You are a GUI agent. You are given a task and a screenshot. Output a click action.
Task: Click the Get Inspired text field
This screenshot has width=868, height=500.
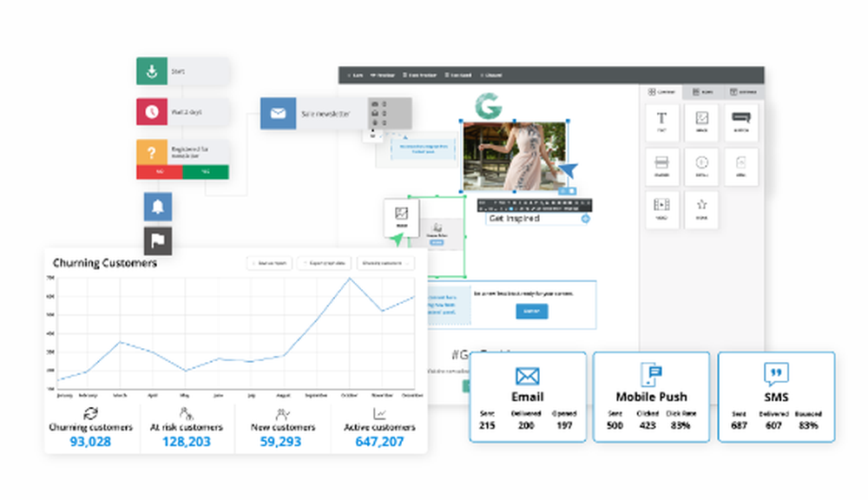[x=535, y=219]
